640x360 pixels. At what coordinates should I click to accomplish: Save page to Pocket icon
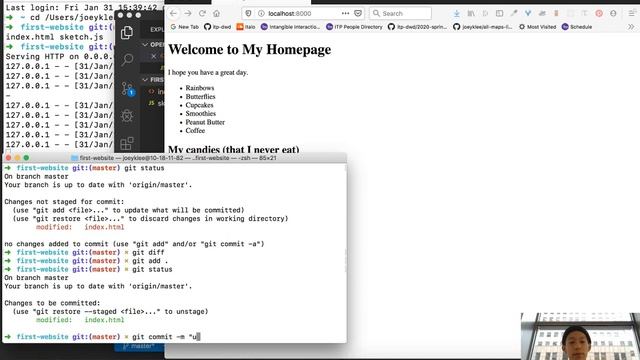pyautogui.click(x=358, y=13)
